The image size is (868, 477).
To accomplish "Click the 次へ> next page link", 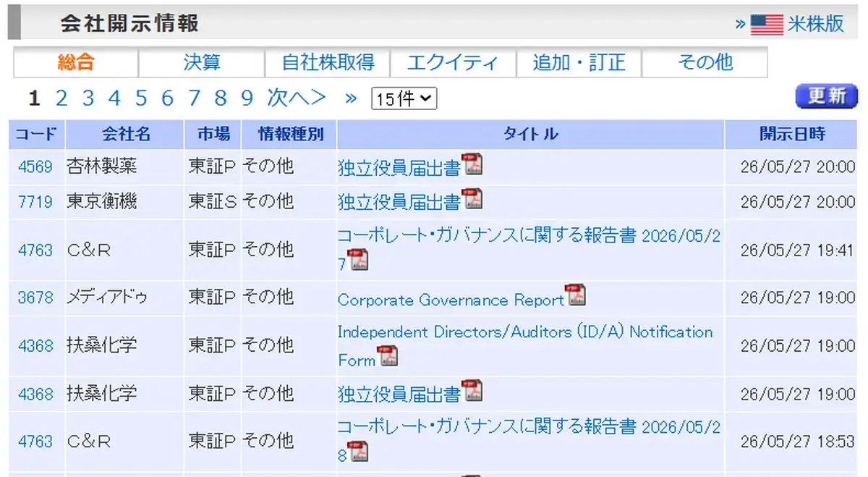I will point(297,98).
